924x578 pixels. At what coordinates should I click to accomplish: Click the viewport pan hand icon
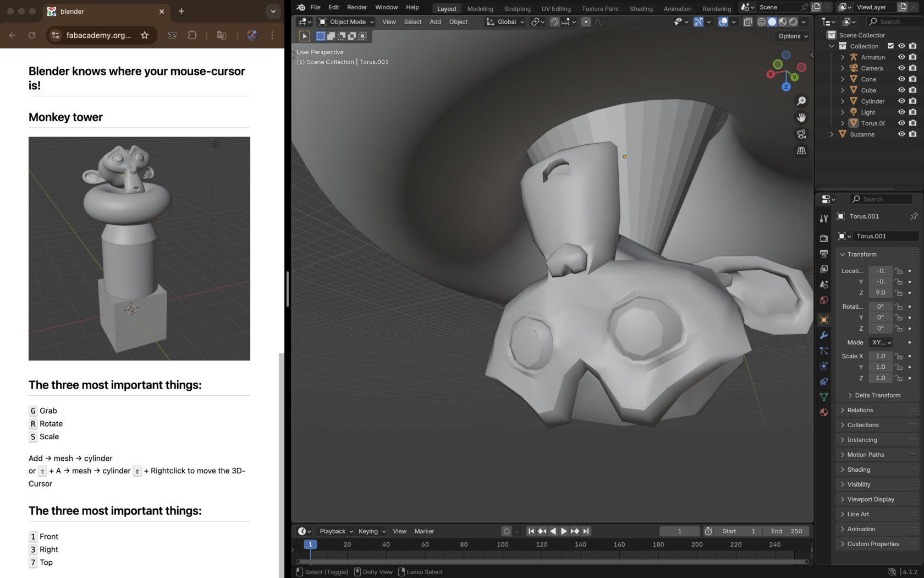pos(801,118)
